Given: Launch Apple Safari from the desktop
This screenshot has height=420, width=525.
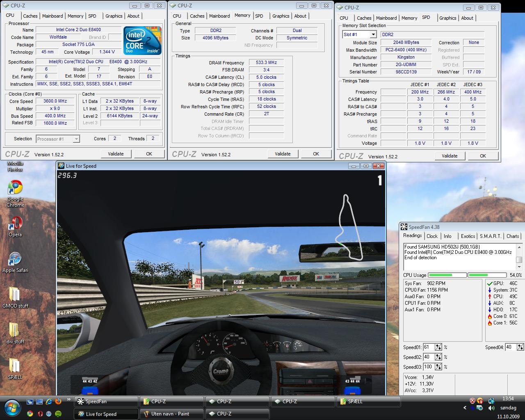Looking at the screenshot, I should 15,262.
